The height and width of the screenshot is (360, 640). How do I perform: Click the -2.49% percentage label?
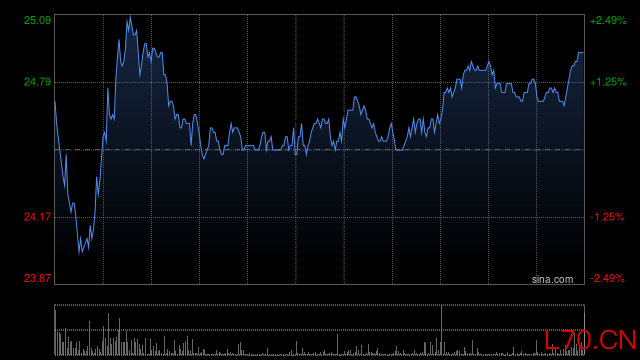(x=607, y=278)
